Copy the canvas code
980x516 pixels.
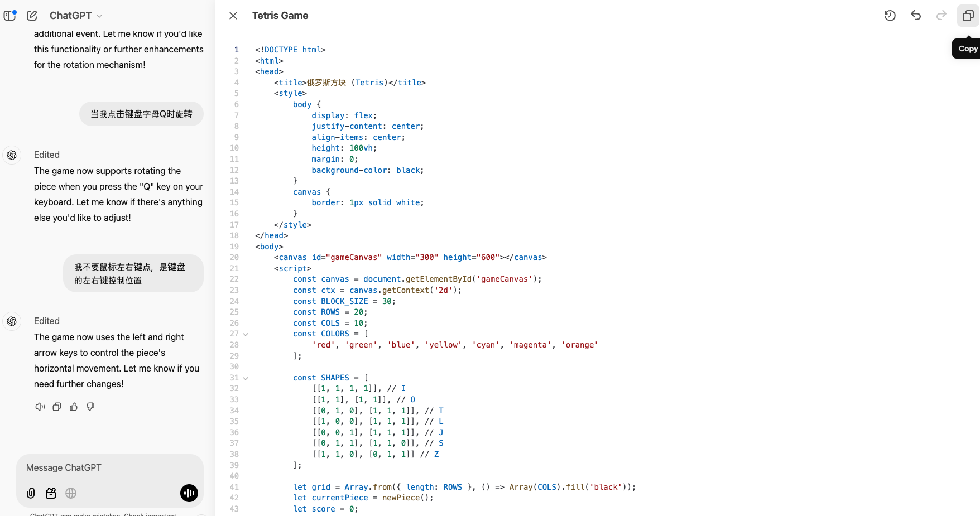click(x=968, y=16)
